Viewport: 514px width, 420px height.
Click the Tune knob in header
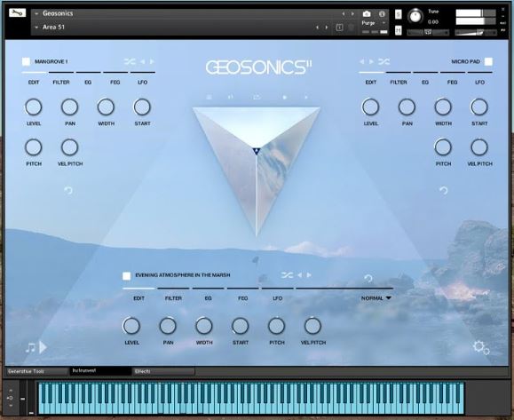click(415, 16)
